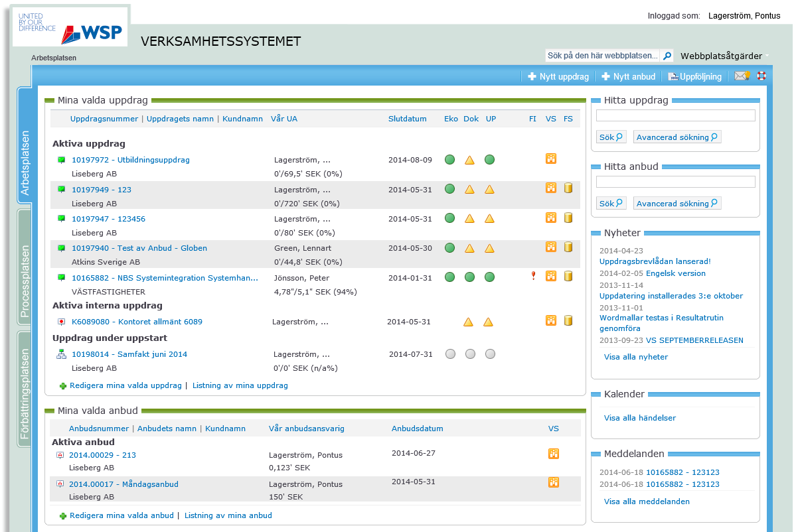This screenshot has height=532, width=798.
Task: Click the site search magnifier icon
Action: [x=668, y=56]
